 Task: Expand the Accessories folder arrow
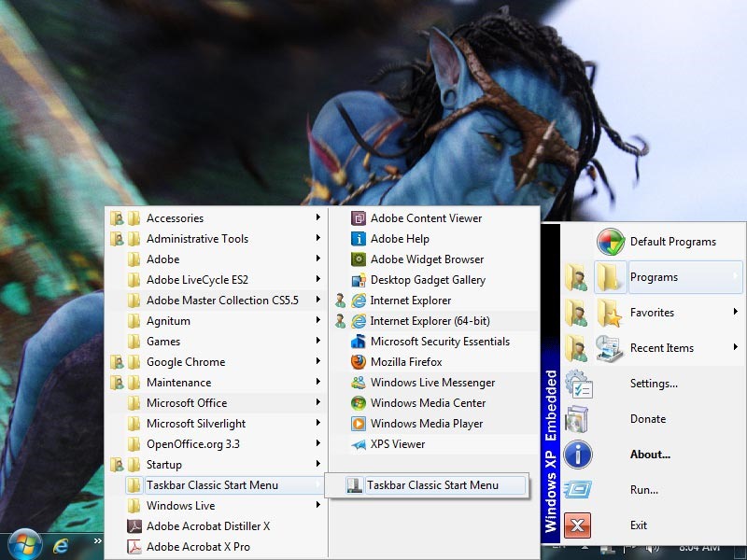tap(317, 217)
